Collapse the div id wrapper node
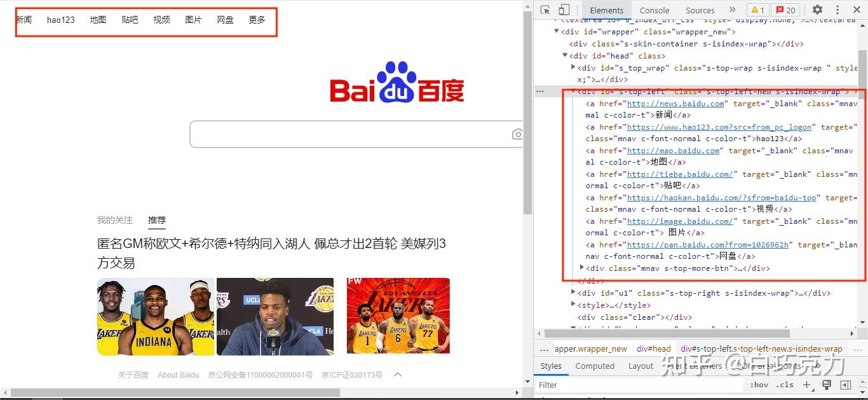Screen dimensions: 868x400 [556, 31]
